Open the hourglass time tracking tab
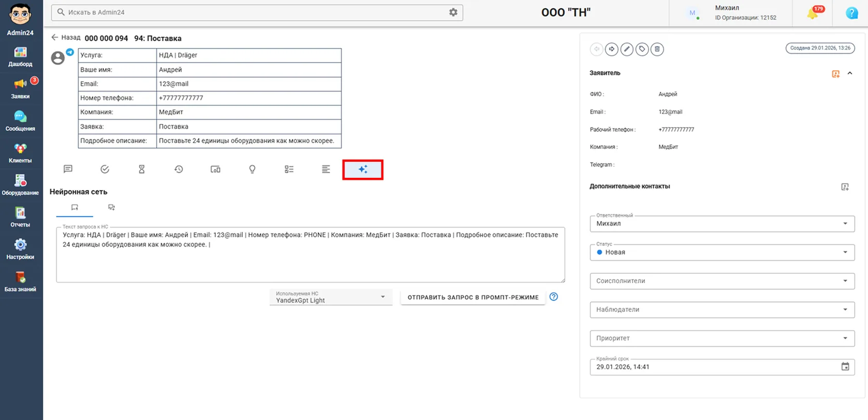Screen dimensions: 868x420 (x=142, y=169)
